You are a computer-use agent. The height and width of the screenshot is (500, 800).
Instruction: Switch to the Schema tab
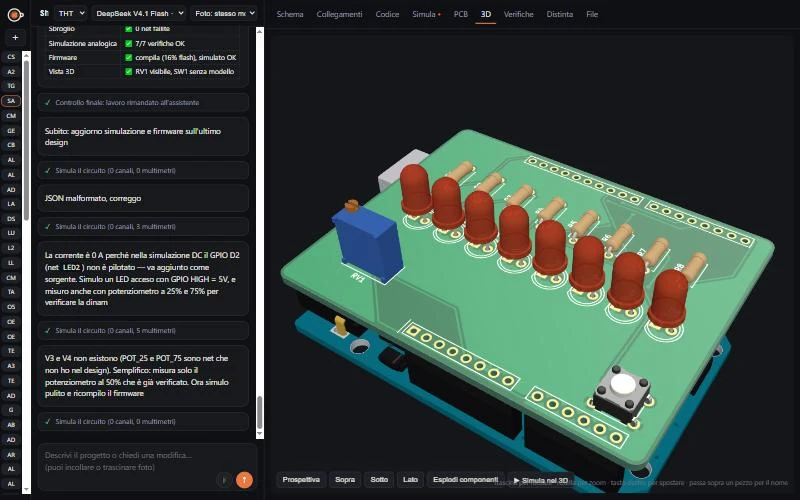click(x=290, y=14)
